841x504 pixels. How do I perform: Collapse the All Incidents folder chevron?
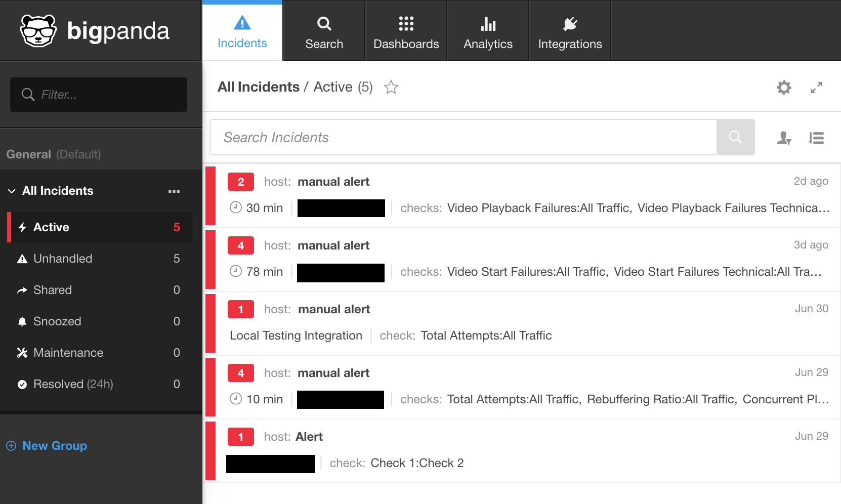tap(12, 191)
